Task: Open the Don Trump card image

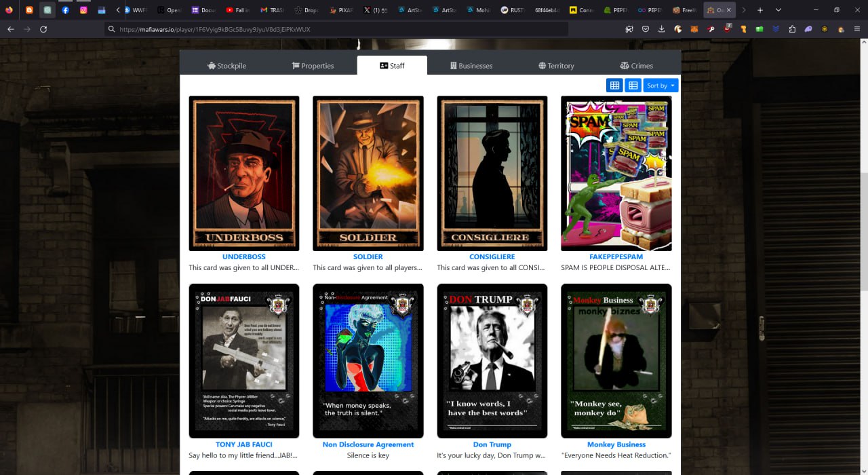Action: coord(492,361)
